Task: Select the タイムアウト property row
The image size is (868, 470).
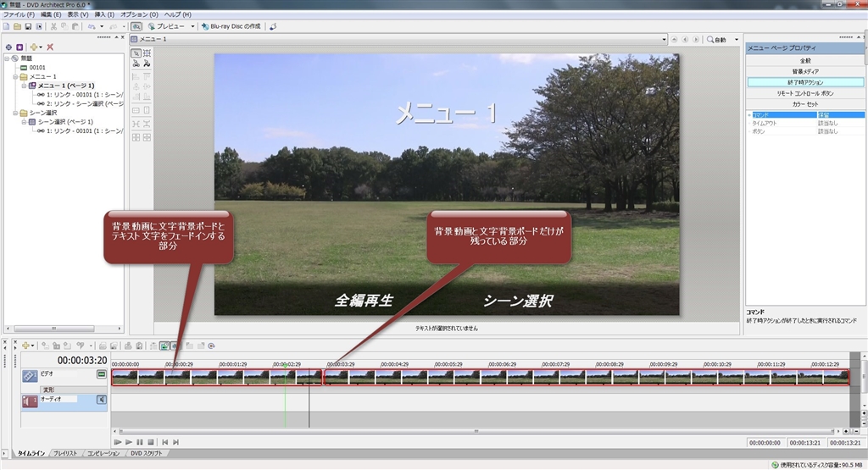Action: pyautogui.click(x=805, y=124)
